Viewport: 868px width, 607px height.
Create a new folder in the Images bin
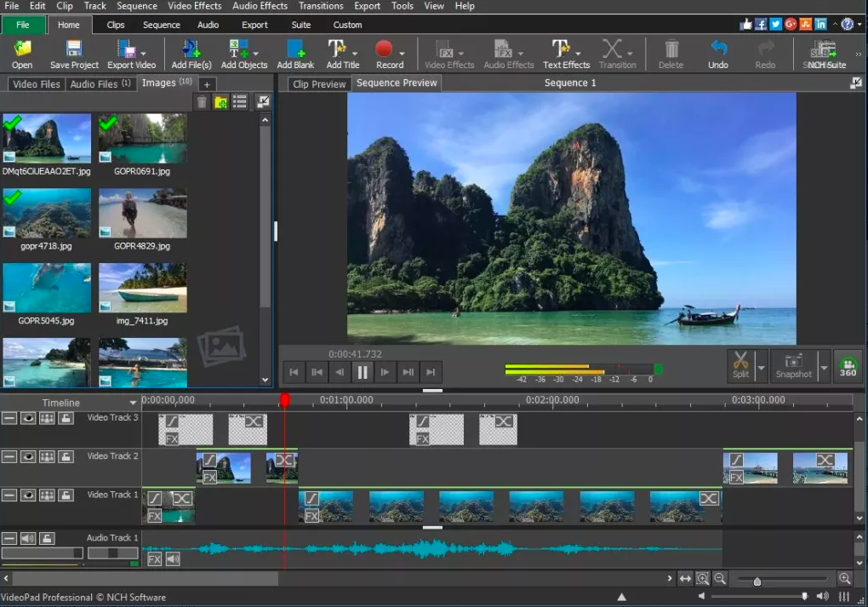[222, 101]
